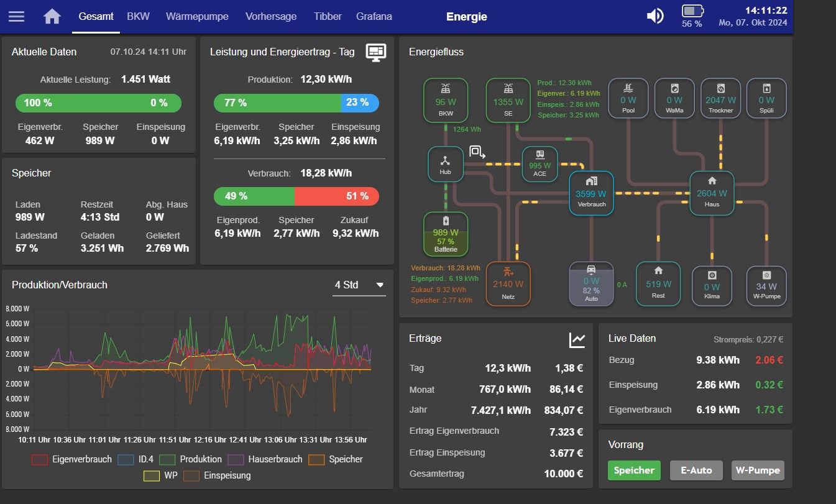
Task: Toggle Einspeisung series in chart legend
Action: [x=217, y=475]
